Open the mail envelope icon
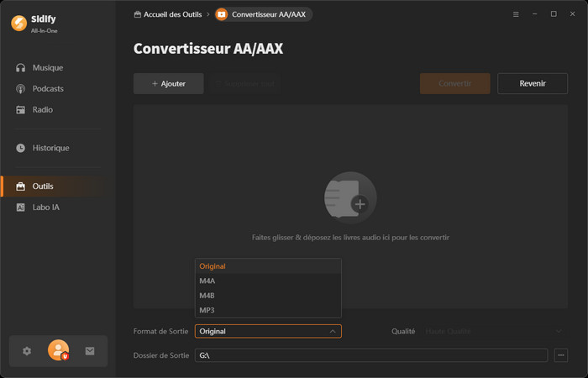The height and width of the screenshot is (378, 588). (x=90, y=351)
